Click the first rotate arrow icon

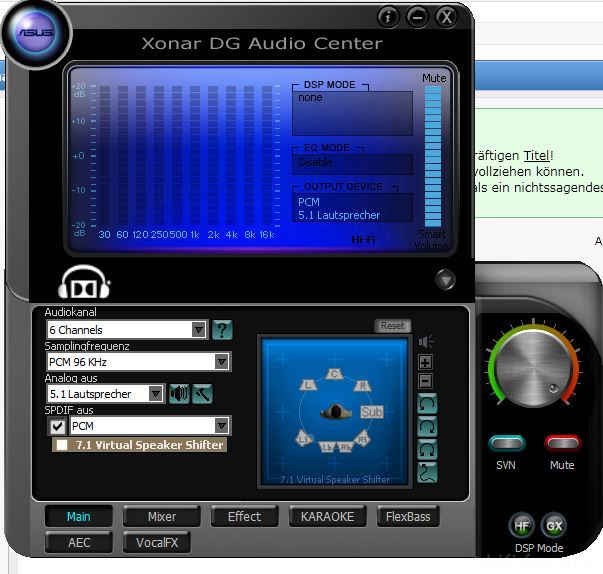coord(427,404)
